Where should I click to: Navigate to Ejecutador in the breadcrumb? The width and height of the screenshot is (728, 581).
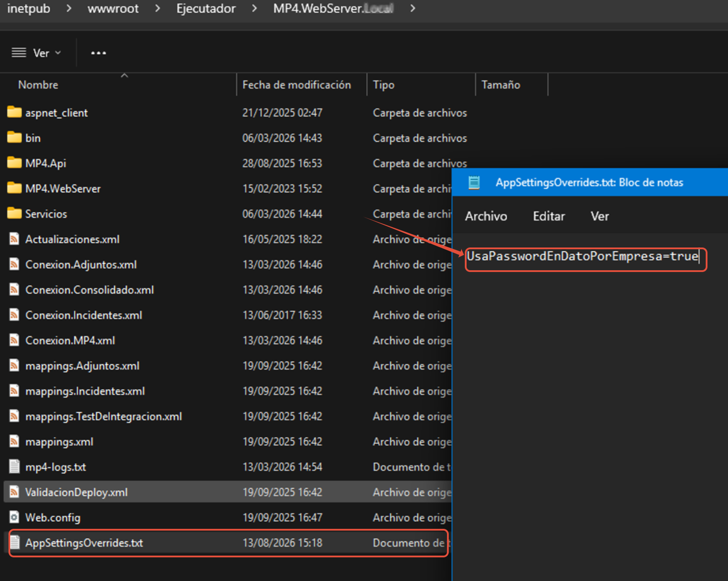pyautogui.click(x=206, y=8)
